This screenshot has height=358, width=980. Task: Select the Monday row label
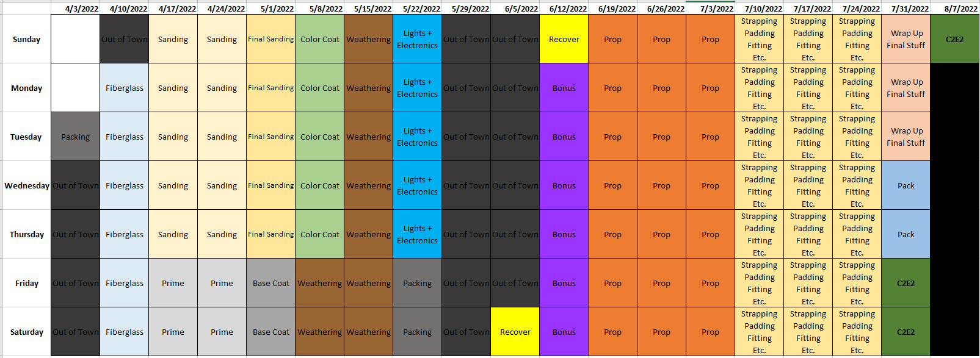pyautogui.click(x=26, y=88)
